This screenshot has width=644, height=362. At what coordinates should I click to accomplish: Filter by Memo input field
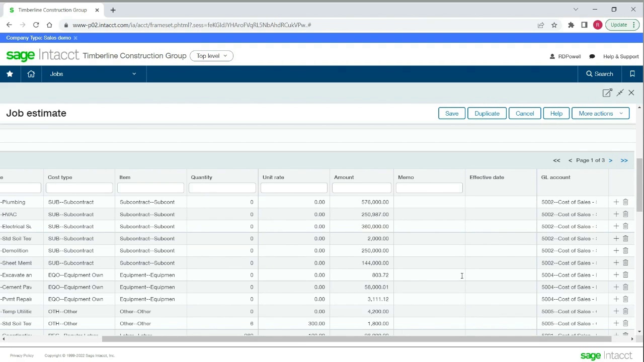(429, 188)
